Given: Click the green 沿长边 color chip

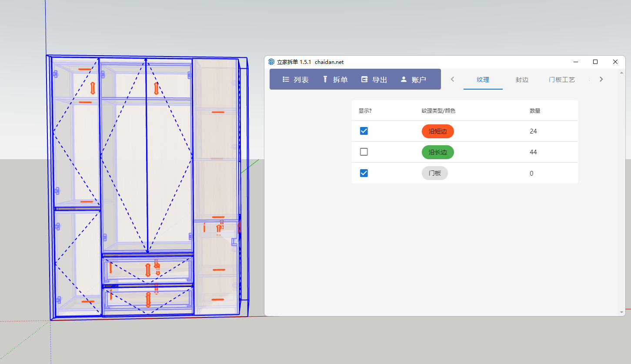Looking at the screenshot, I should (437, 152).
